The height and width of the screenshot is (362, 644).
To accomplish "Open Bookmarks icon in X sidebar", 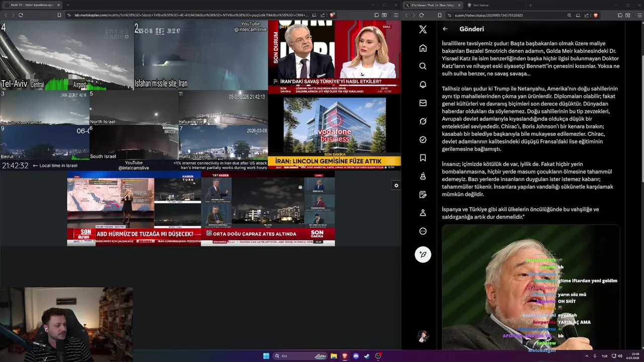I will 423,158.
